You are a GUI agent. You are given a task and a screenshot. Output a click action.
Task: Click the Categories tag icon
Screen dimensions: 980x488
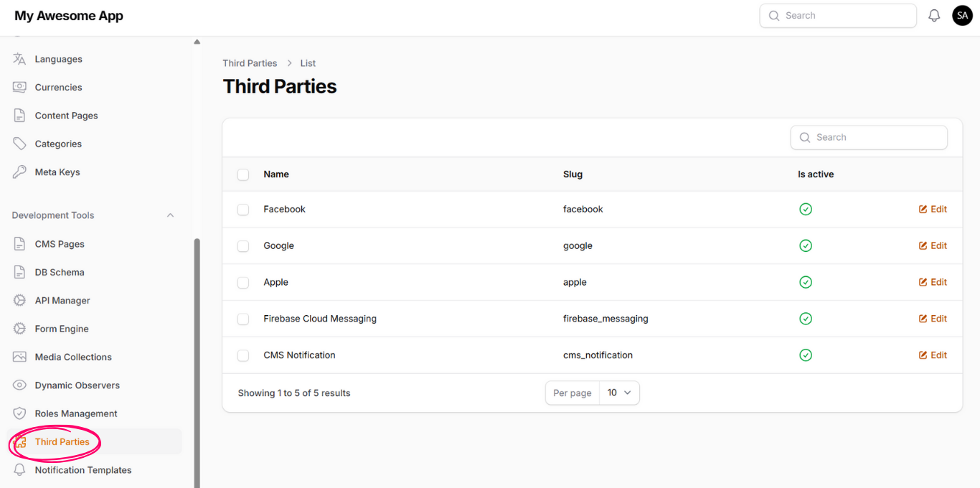[x=19, y=144]
